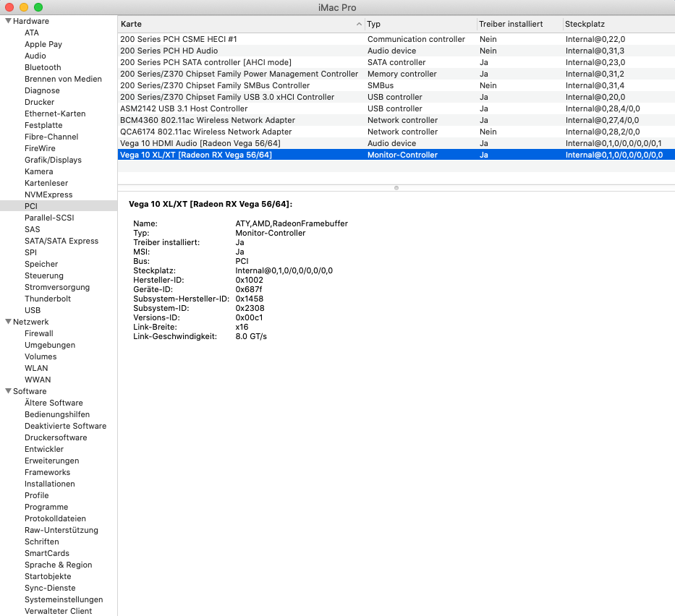Select Diagnose in the sidebar
This screenshot has height=616, width=675.
click(x=42, y=91)
